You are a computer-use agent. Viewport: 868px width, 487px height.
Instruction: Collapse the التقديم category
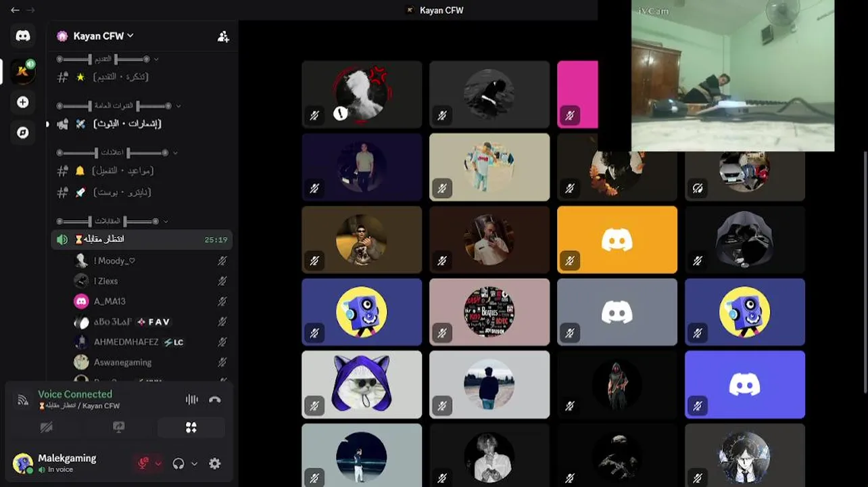pos(107,60)
